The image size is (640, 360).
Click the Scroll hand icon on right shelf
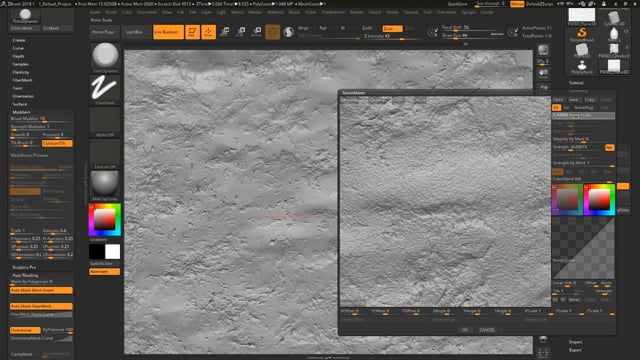point(543,74)
